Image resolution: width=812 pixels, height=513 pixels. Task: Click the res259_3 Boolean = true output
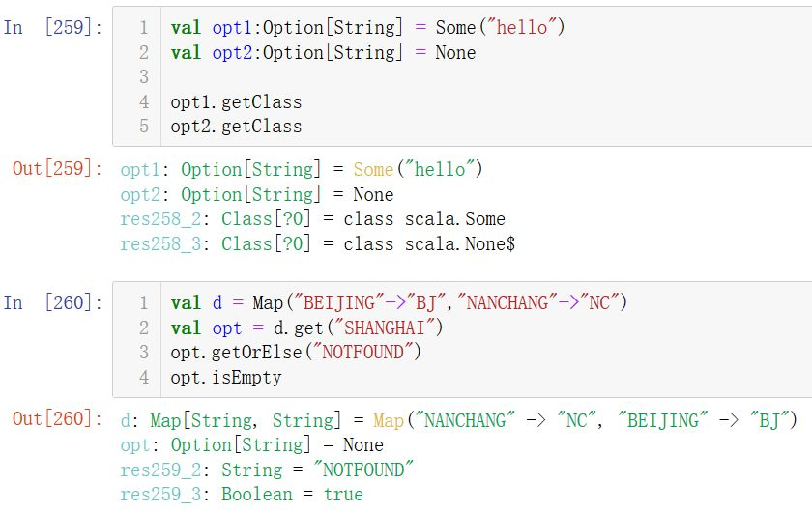pyautogui.click(x=242, y=494)
